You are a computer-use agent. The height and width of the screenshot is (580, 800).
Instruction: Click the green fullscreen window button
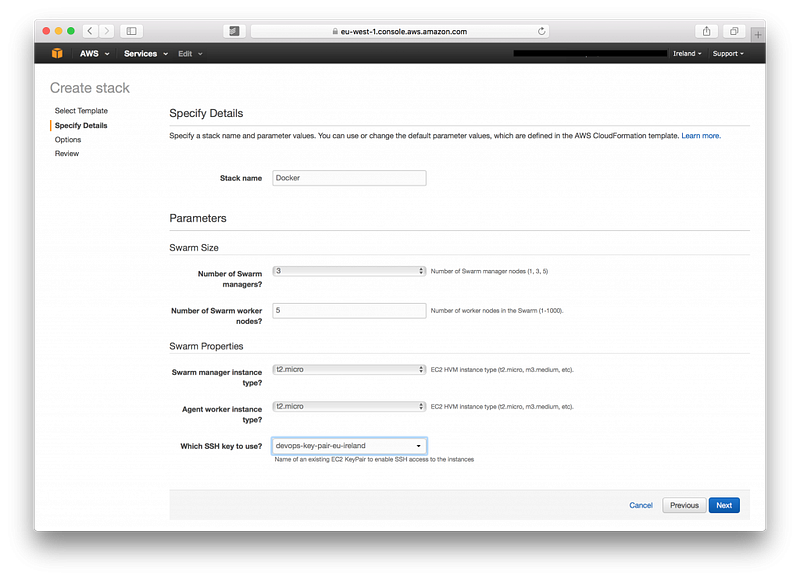[x=71, y=31]
